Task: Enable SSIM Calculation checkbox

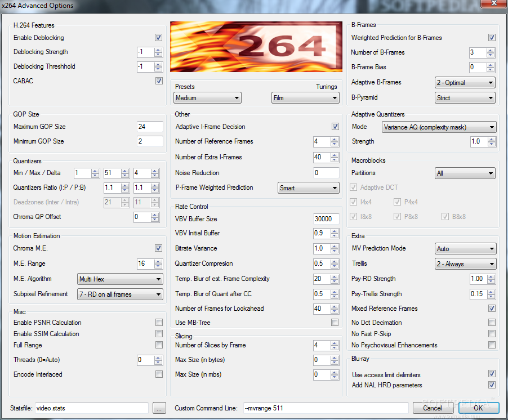Action: coord(159,333)
